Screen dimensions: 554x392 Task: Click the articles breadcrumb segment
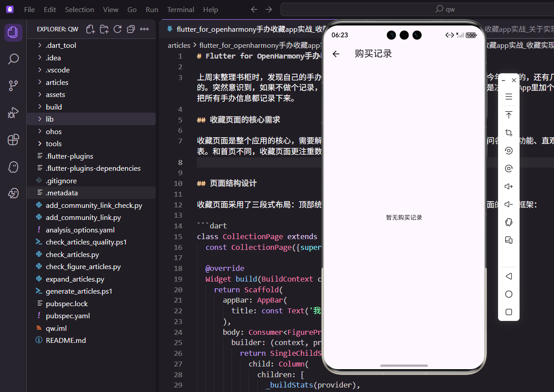(x=179, y=45)
